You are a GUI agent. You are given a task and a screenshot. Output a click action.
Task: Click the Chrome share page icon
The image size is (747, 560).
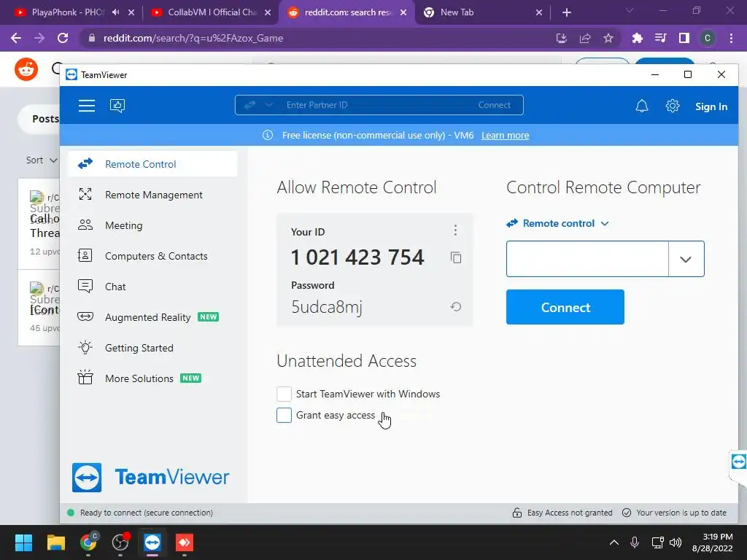tap(585, 38)
